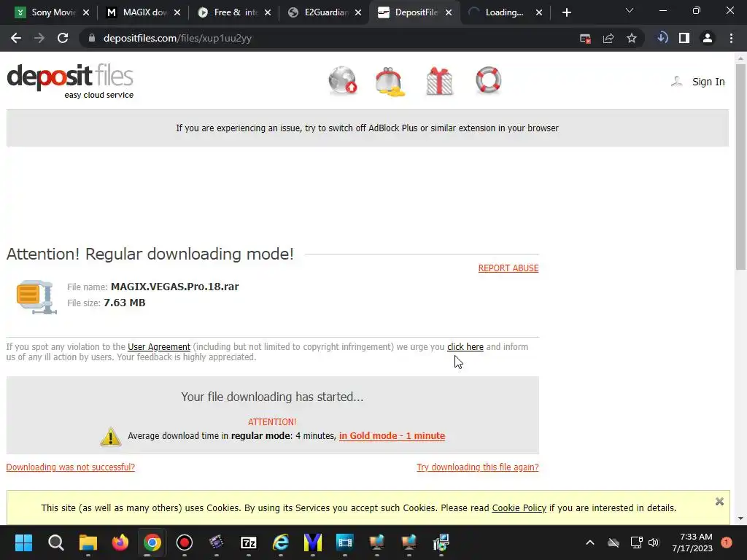Open a new browser tab

tap(566, 12)
